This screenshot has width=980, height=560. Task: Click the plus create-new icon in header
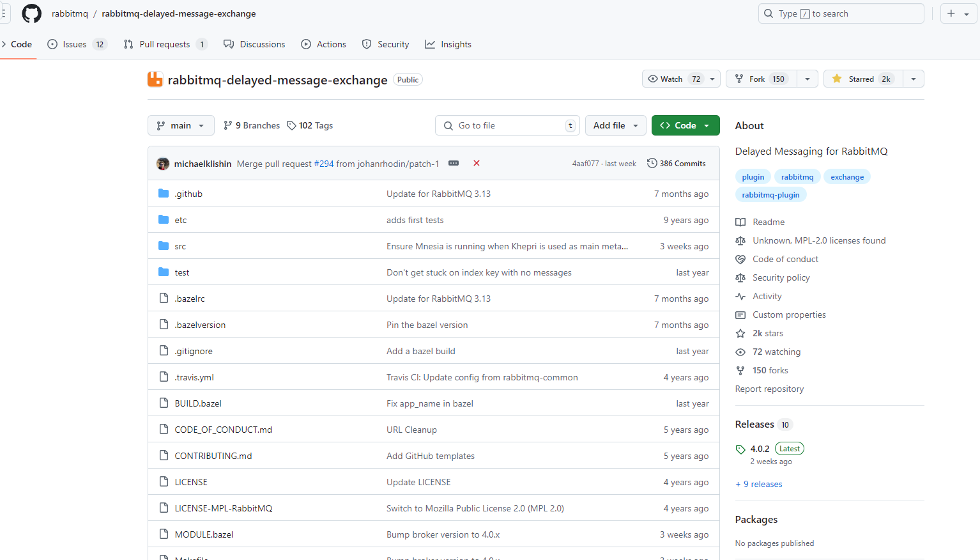(951, 13)
